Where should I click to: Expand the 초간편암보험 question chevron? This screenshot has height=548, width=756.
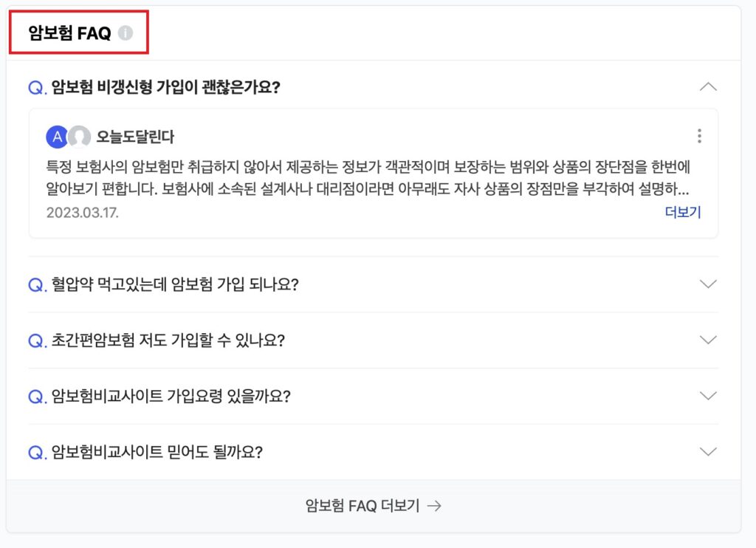(x=707, y=340)
